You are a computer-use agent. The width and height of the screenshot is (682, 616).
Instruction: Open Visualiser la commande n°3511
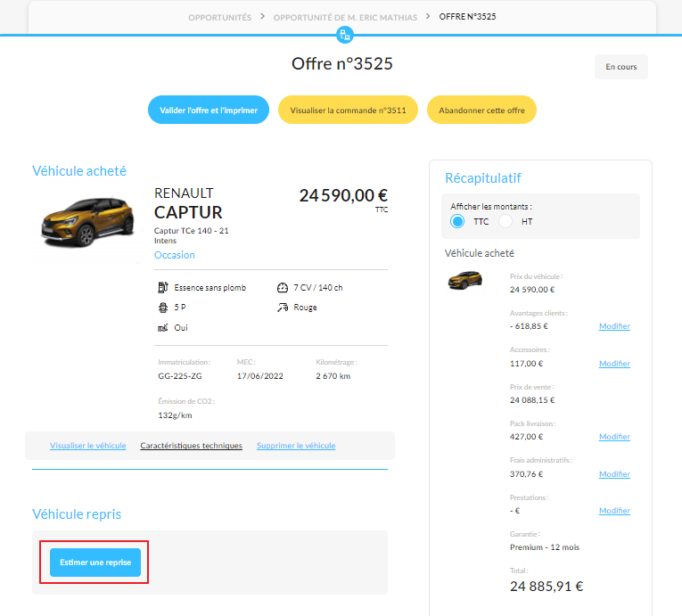coord(348,110)
